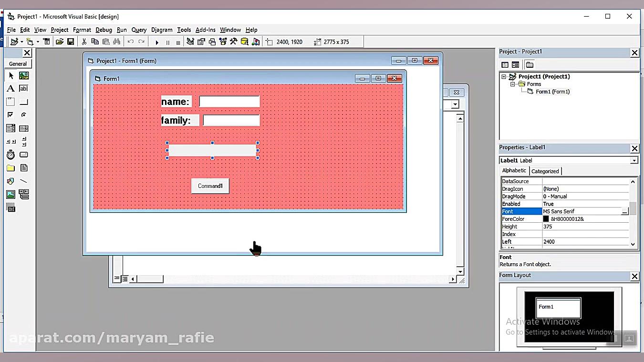Switch to the Alphabetic properties tab
The width and height of the screenshot is (644, 362).
514,171
